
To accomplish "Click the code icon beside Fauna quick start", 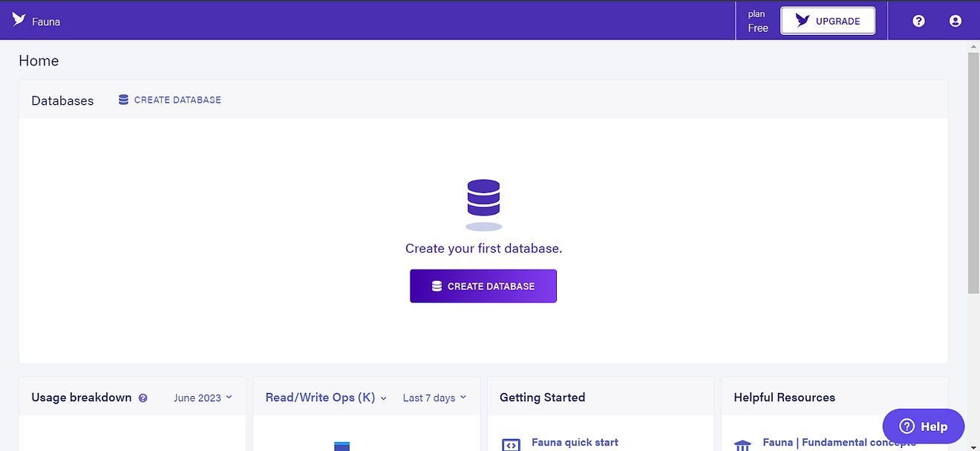I will click(x=511, y=444).
